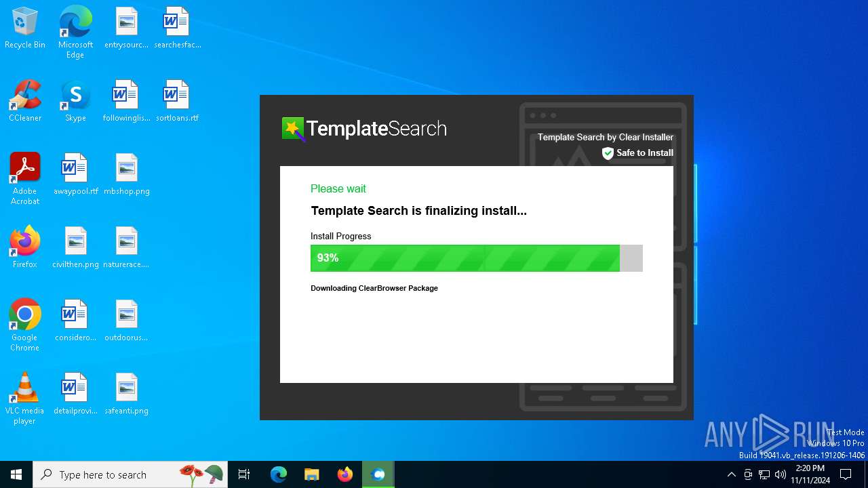
Task: Select the entrysourc... image file
Action: click(126, 28)
